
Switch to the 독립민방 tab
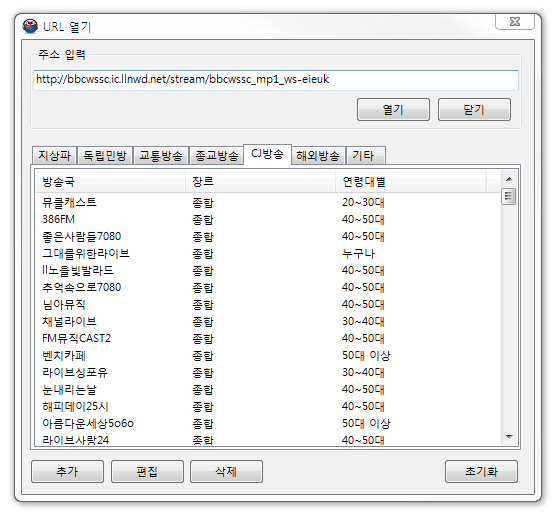pos(105,156)
